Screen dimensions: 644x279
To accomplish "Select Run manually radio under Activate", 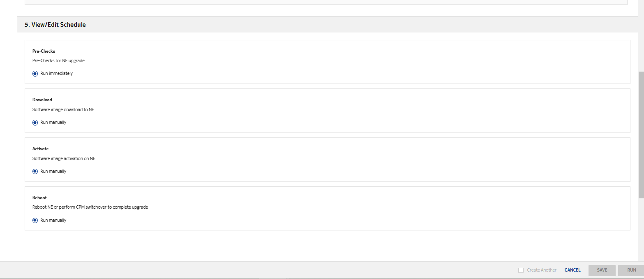I will [x=35, y=172].
